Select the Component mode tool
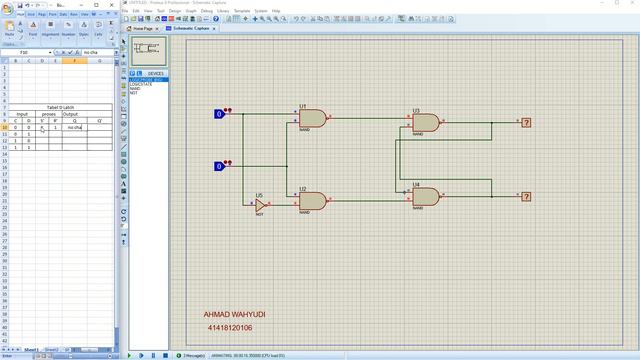This screenshot has width=640, height=360. [124, 49]
